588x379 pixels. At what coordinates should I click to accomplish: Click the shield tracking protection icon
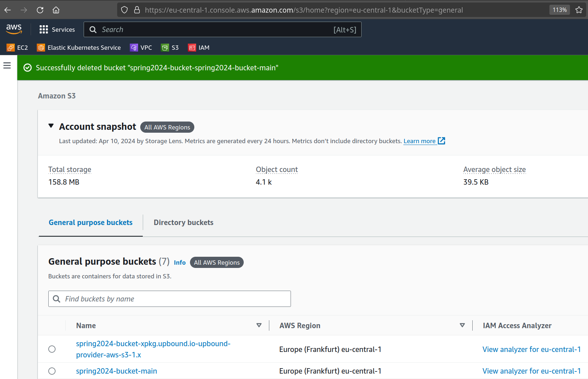pos(124,10)
